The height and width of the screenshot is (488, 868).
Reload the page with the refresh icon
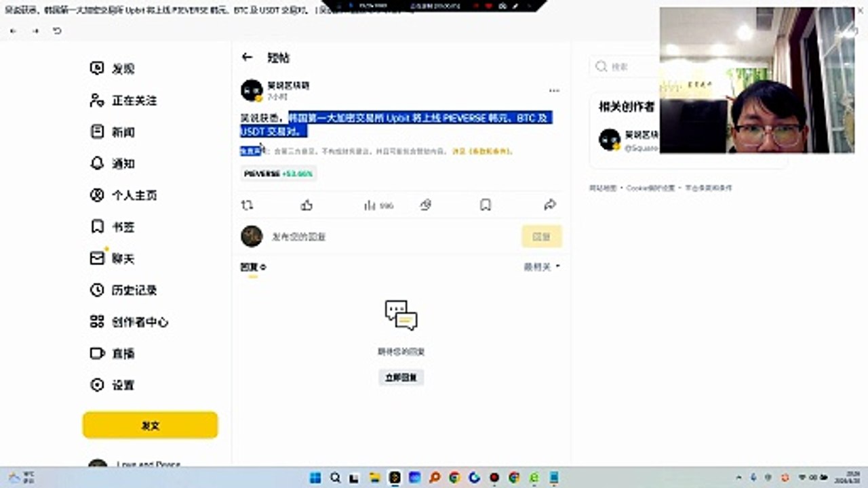point(57,31)
